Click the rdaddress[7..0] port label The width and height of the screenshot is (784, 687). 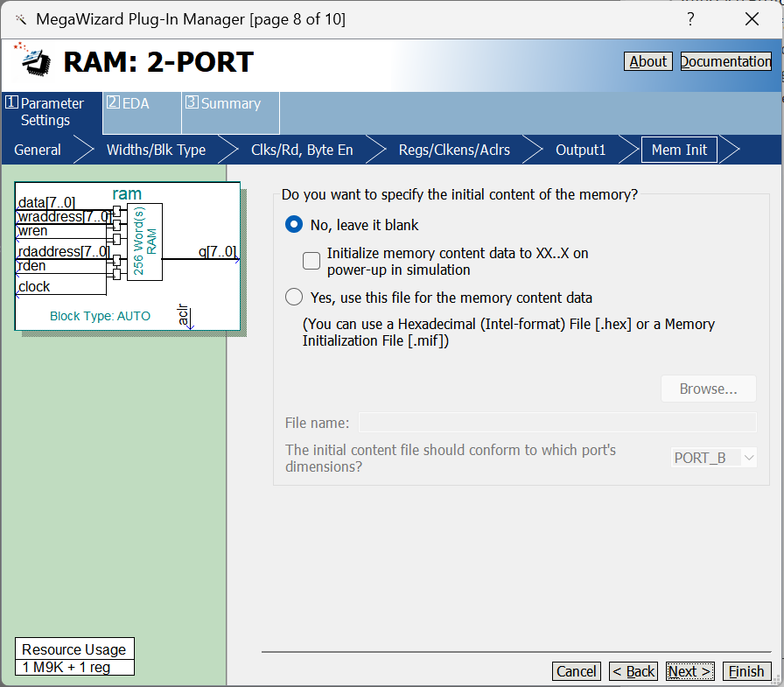[x=64, y=251]
